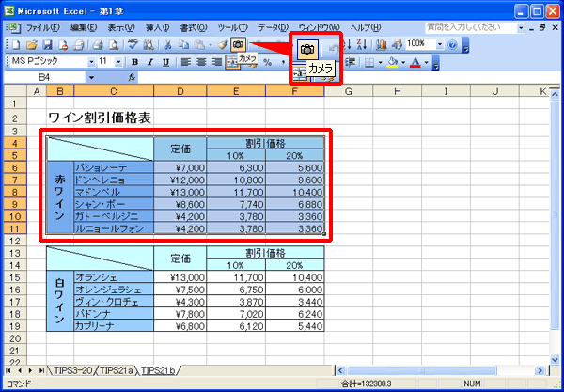Toggle Underline formatting
Image resolution: width=564 pixels, height=392 pixels.
[x=165, y=63]
